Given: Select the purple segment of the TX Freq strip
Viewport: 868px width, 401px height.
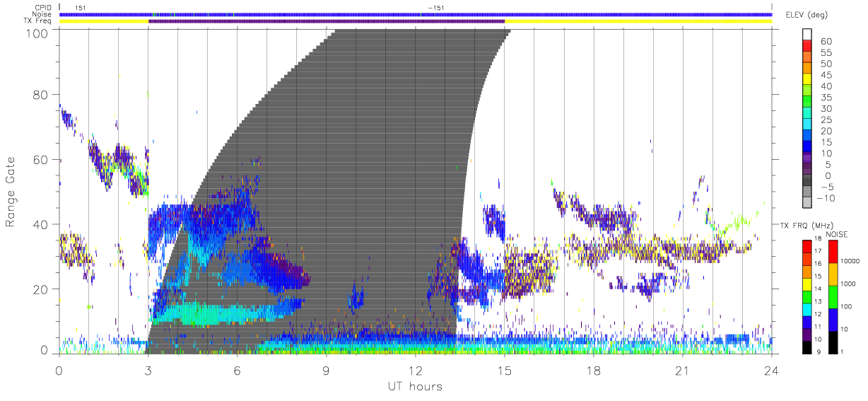Looking at the screenshot, I should click(x=327, y=21).
